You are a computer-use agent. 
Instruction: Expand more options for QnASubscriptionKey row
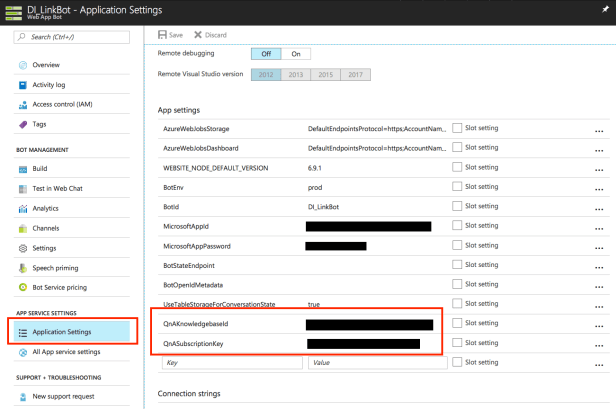(599, 344)
